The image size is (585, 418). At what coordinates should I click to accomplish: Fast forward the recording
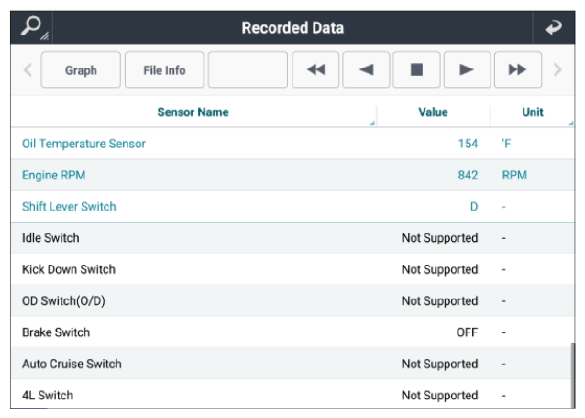tap(518, 70)
